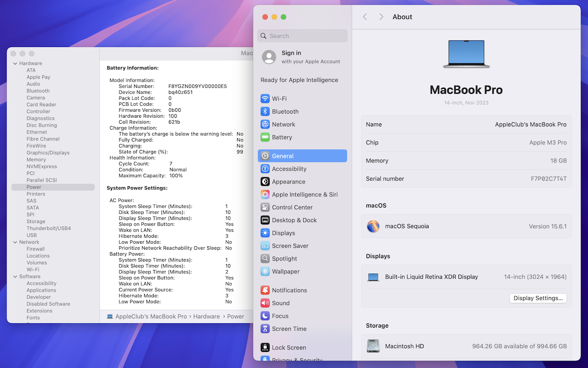Click the Appearance icon

click(x=265, y=182)
